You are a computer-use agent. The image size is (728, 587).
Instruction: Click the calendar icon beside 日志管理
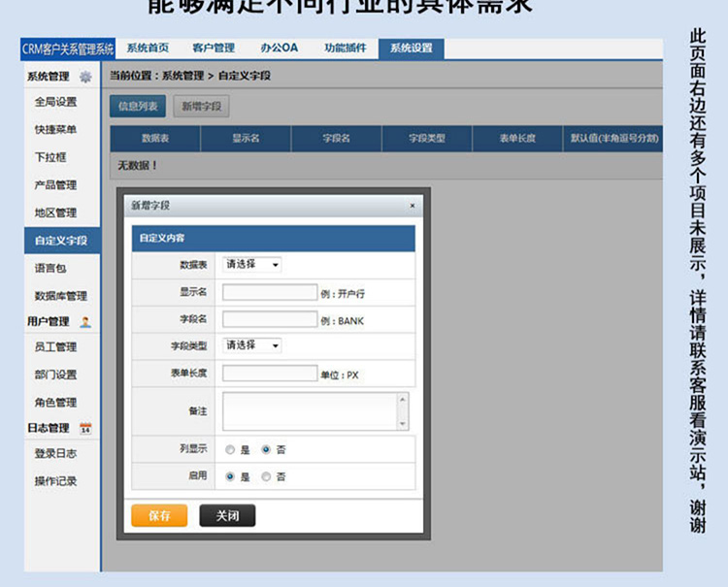click(85, 428)
